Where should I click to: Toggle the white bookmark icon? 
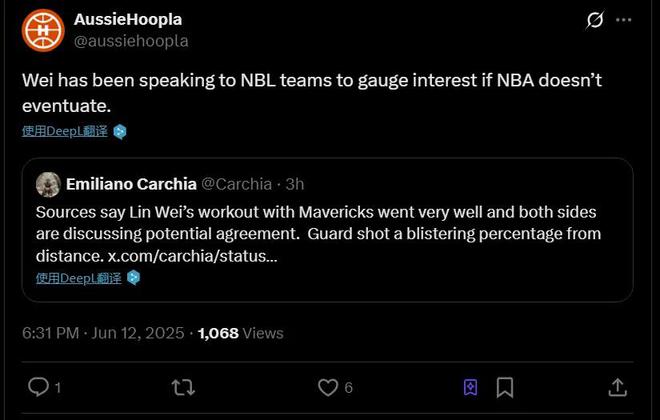[x=505, y=386]
